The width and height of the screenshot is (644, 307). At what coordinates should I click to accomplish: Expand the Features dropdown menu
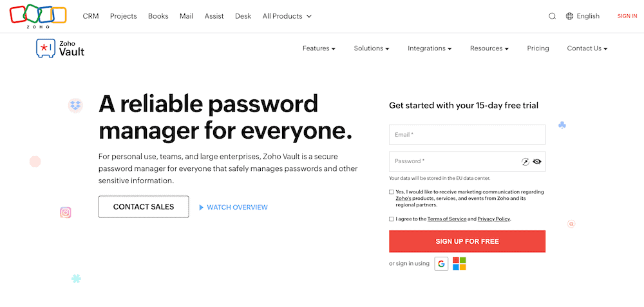(319, 48)
